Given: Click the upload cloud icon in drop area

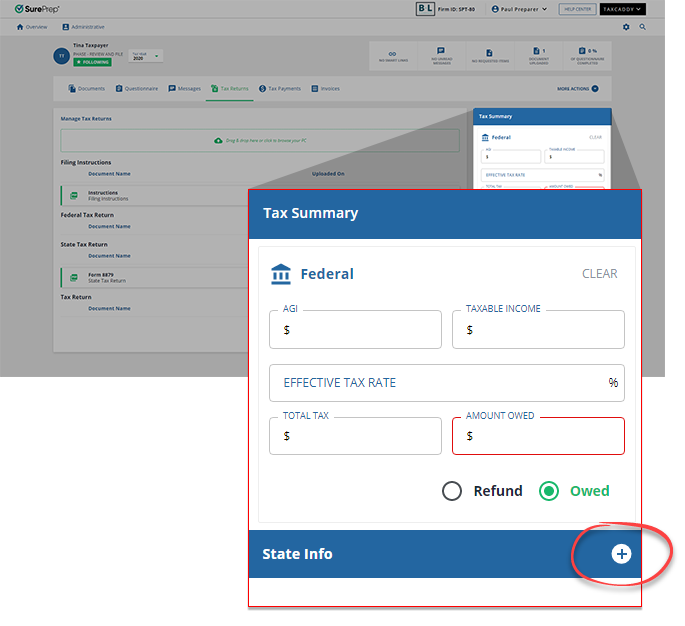Looking at the screenshot, I should [219, 141].
